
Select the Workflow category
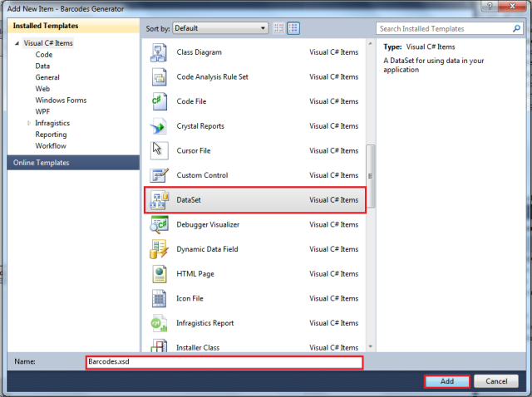pyautogui.click(x=51, y=146)
